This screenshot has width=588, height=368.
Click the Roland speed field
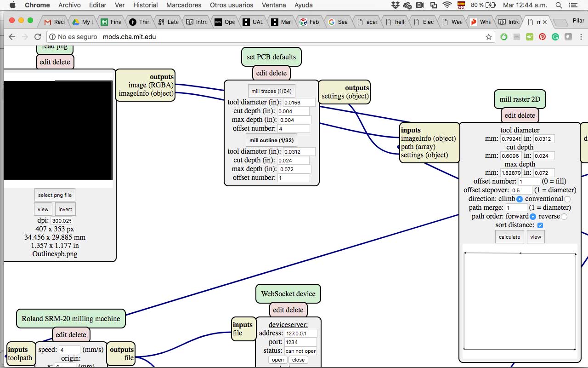point(70,350)
